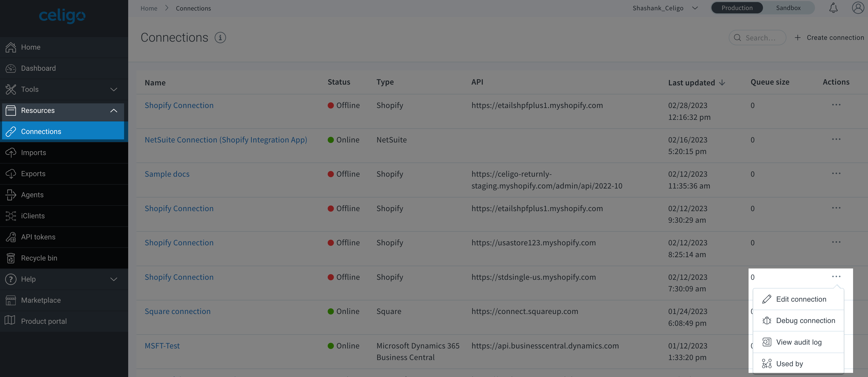Click the Recycle bin icon
This screenshot has width=868, height=377.
pyautogui.click(x=11, y=258)
